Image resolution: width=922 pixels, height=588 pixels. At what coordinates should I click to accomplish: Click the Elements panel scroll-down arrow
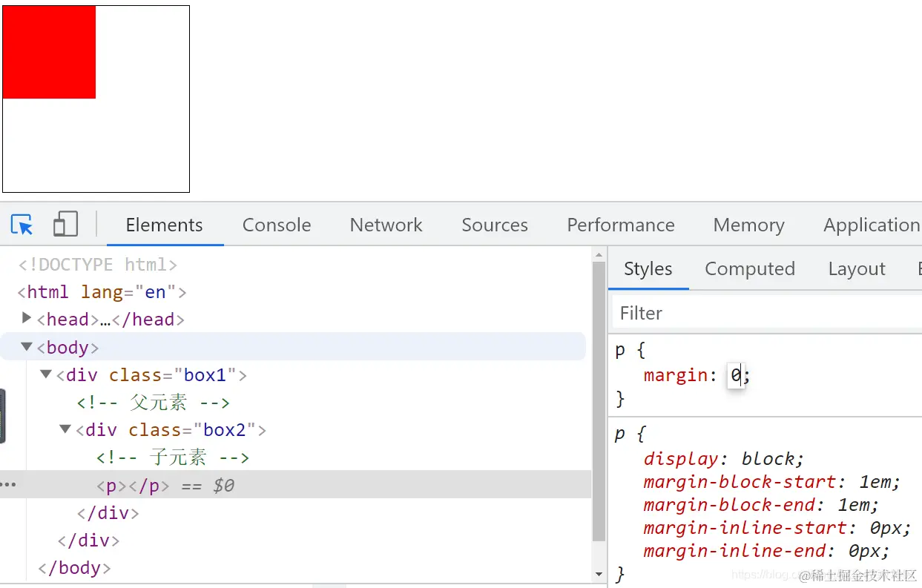pyautogui.click(x=599, y=575)
